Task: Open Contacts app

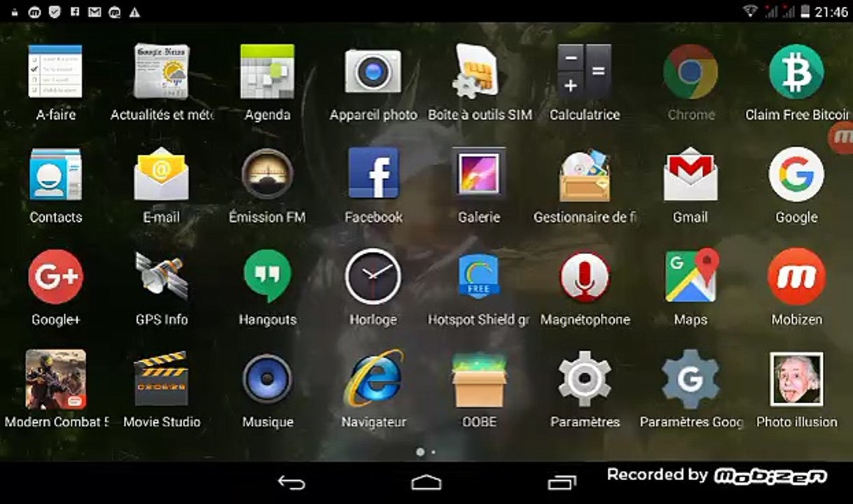Action: tap(55, 174)
